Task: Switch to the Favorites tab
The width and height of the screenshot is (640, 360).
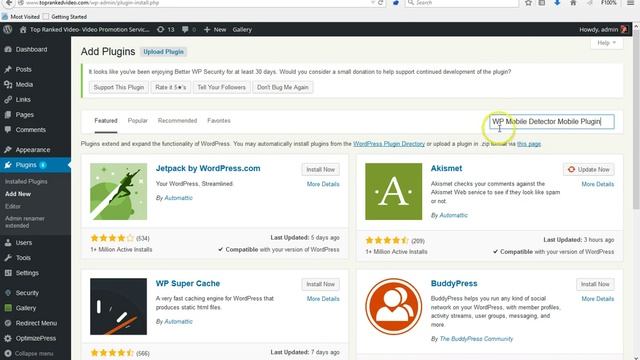Action: pos(219,121)
